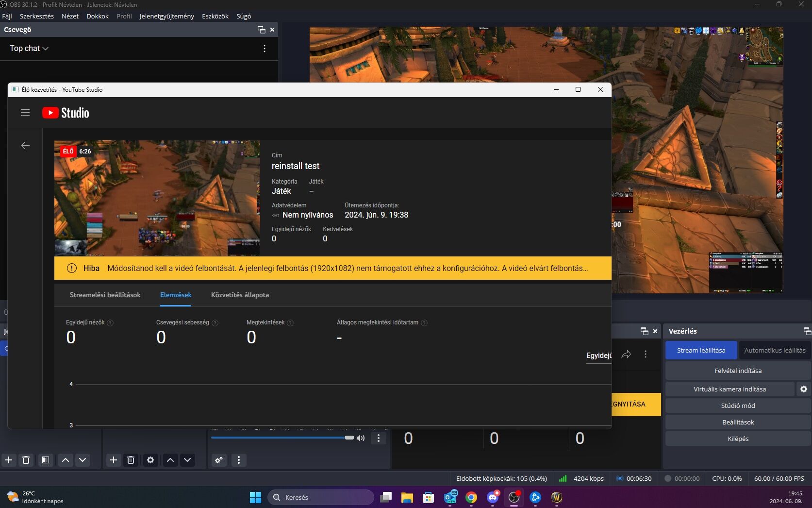
Task: Click the YouTube Studio logo
Action: point(66,113)
